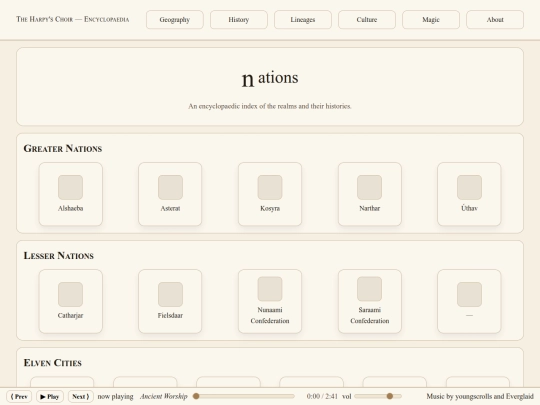Open the Úthav nation card
Image resolution: width=540 pixels, height=405 pixels.
(469, 194)
